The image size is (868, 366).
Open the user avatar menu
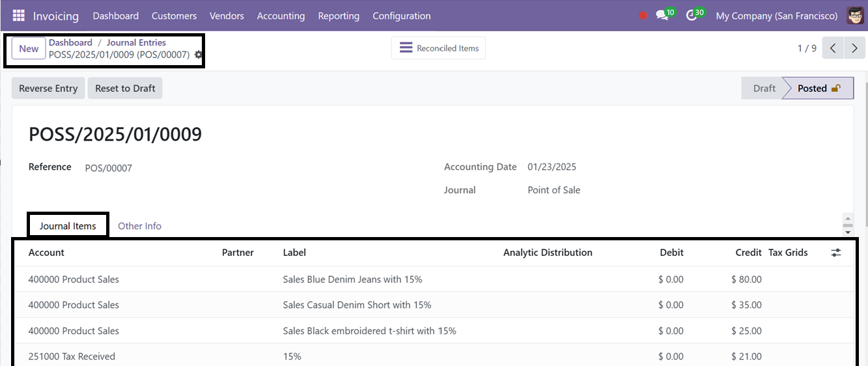pyautogui.click(x=855, y=16)
